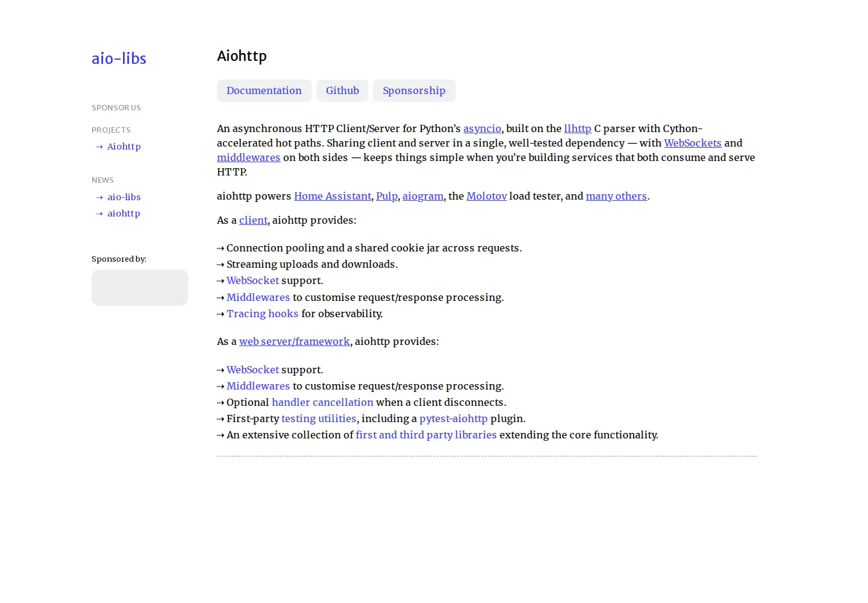Open the llhttp link

(x=577, y=128)
